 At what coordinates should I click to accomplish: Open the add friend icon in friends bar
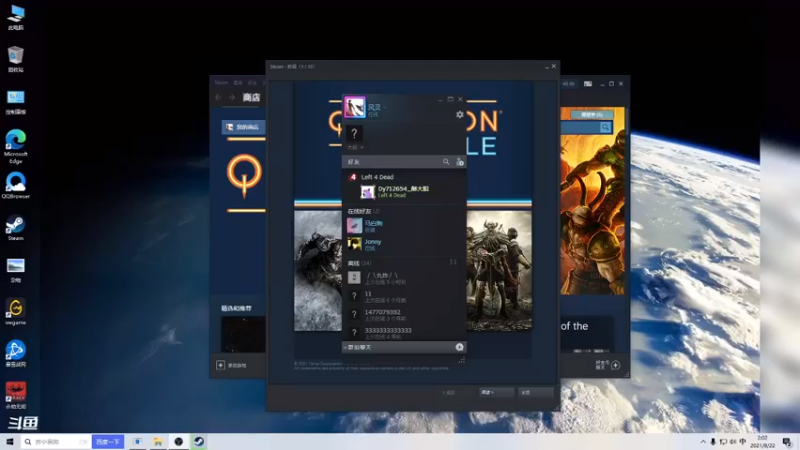pyautogui.click(x=460, y=162)
